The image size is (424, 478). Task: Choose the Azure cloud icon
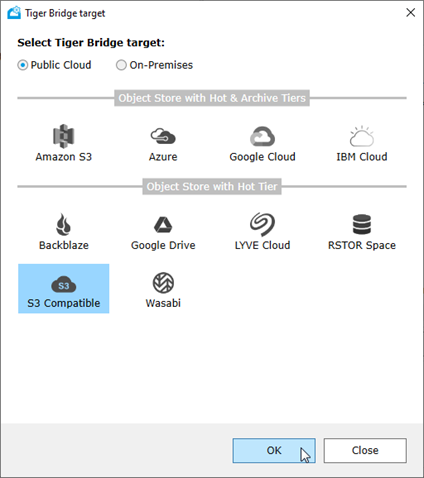[x=163, y=136]
